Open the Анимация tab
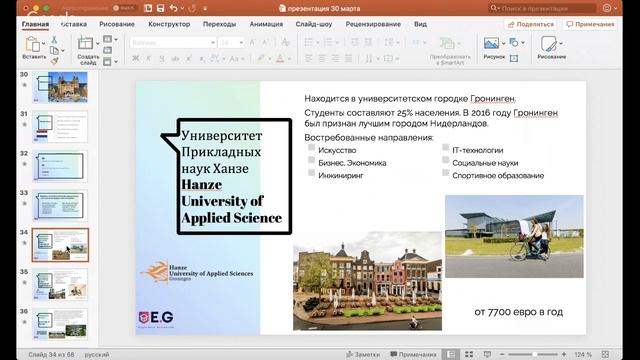 click(266, 24)
